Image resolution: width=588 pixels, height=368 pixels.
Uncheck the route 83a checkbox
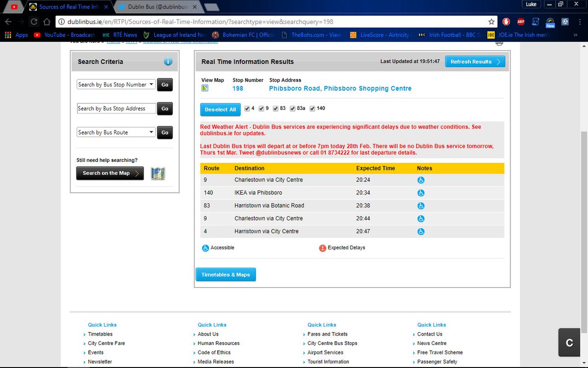(x=293, y=108)
